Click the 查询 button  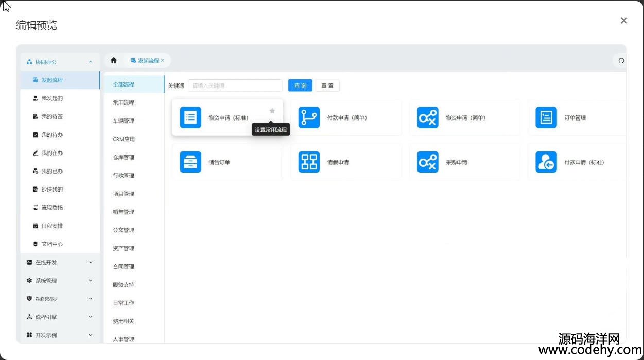click(300, 85)
